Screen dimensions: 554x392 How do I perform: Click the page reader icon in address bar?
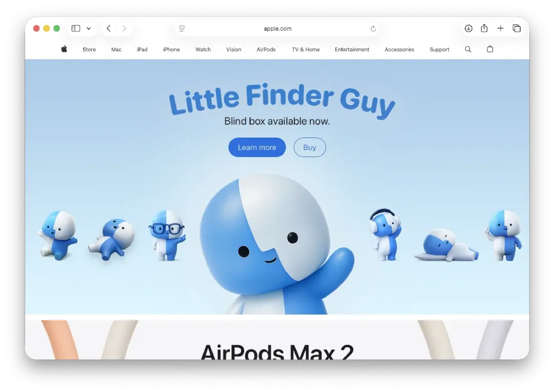pyautogui.click(x=182, y=29)
